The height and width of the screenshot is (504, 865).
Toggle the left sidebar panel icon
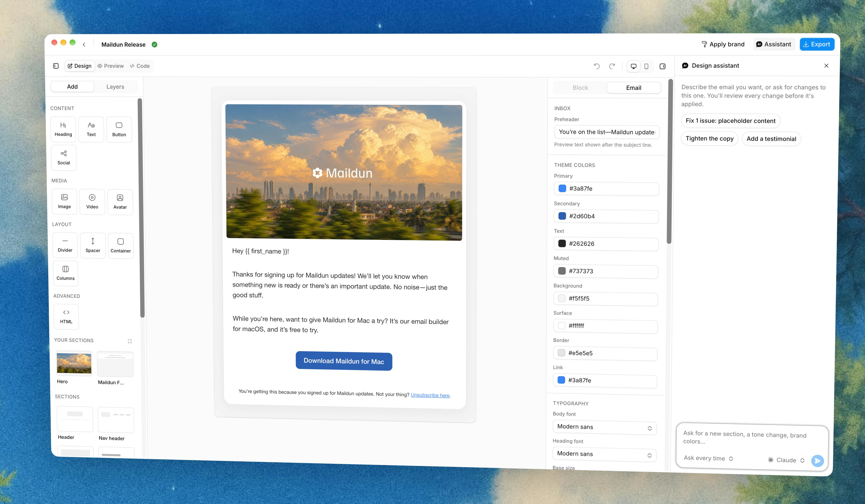[56, 66]
